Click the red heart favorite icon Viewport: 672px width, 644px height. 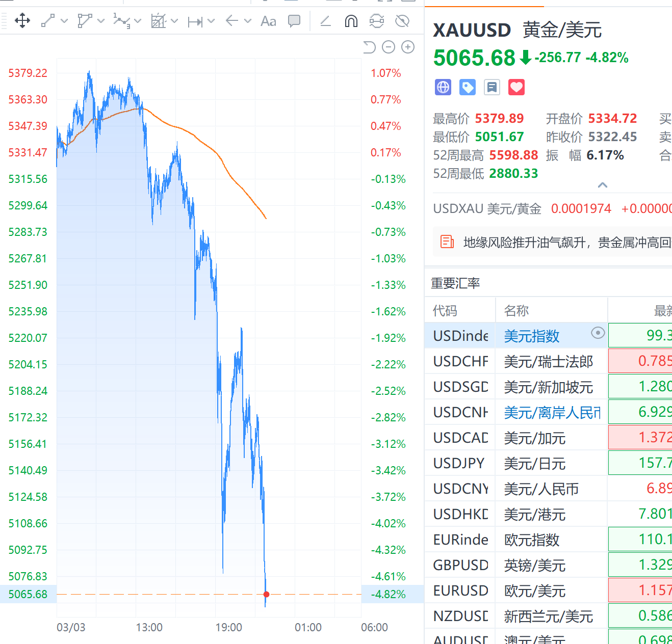point(516,87)
